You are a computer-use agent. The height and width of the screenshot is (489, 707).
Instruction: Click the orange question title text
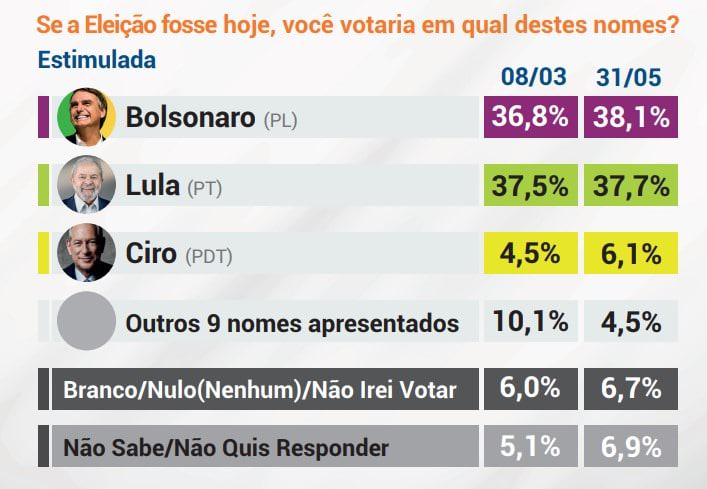click(357, 25)
